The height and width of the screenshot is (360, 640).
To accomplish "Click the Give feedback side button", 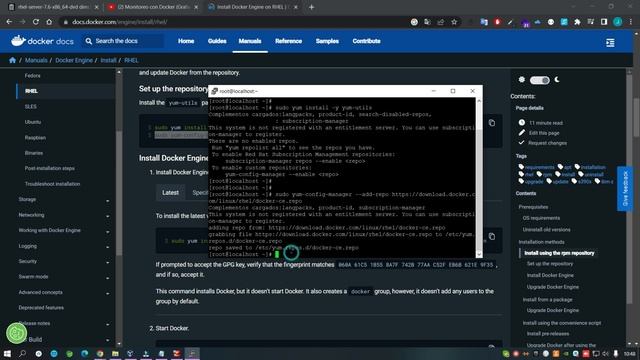I will 625,189.
